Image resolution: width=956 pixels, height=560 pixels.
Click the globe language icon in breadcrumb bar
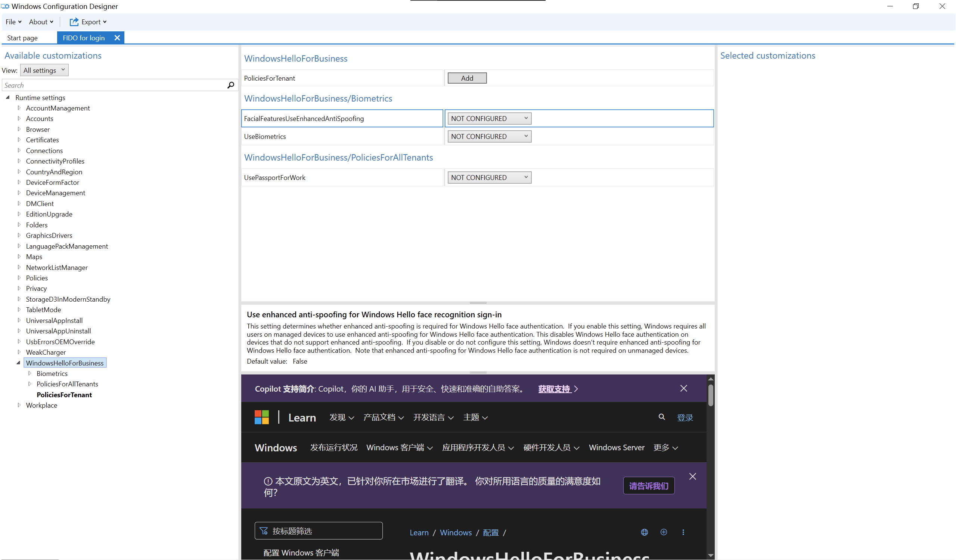pos(644,532)
